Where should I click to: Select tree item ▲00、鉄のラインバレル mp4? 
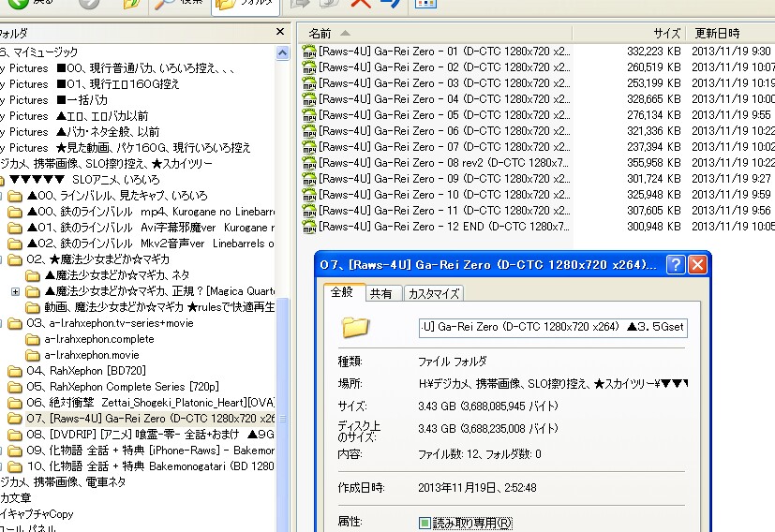point(150,212)
